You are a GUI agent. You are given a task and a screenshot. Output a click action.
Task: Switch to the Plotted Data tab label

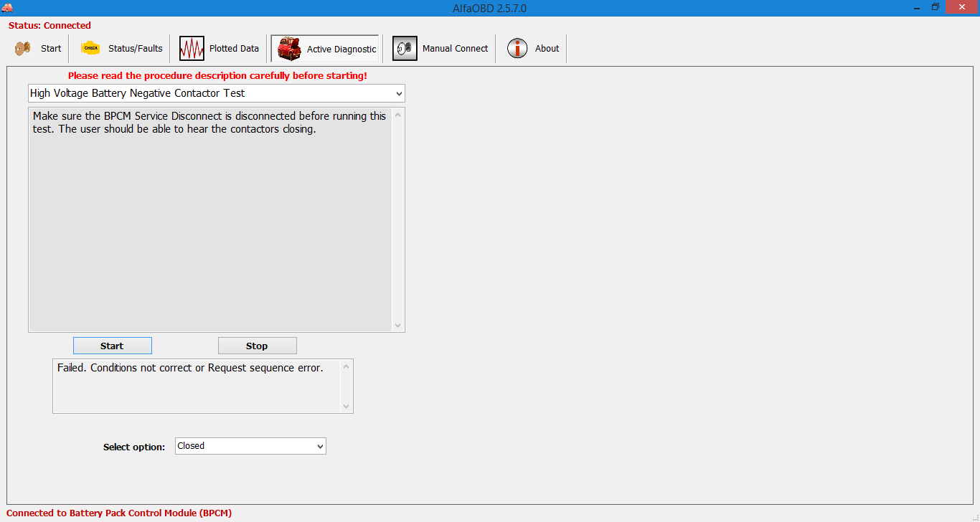point(234,49)
